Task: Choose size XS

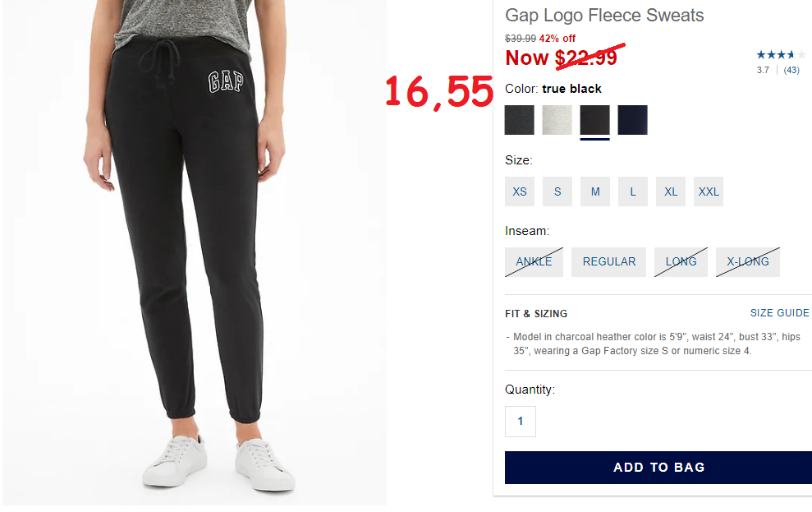Action: (520, 191)
